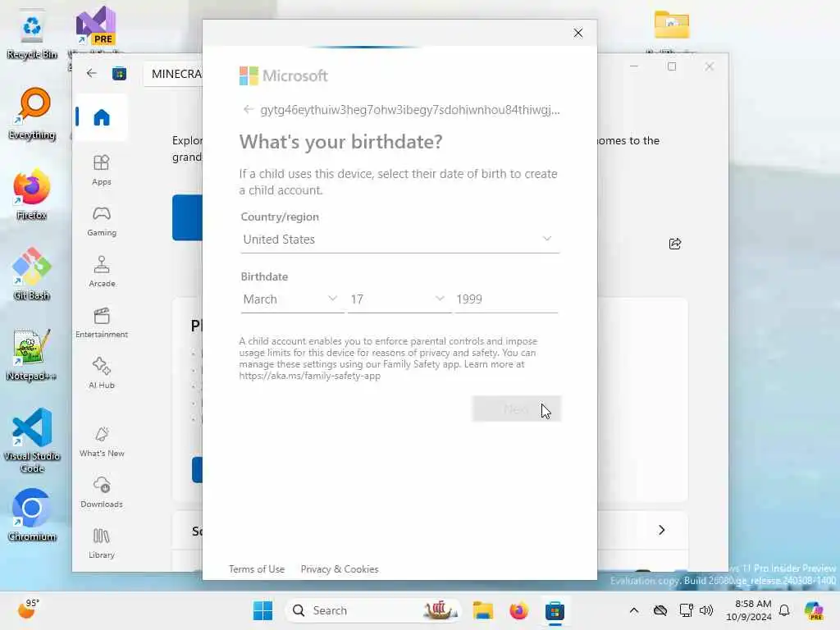
Task: Open AI Hub in the Store sidebar
Action: pyautogui.click(x=101, y=373)
